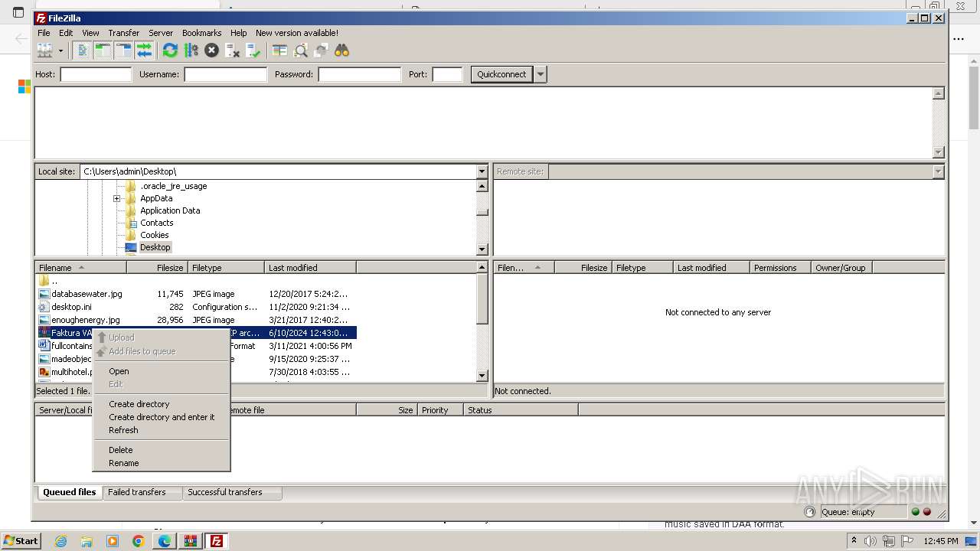This screenshot has height=551, width=980.
Task: Cancel current operation icon
Action: click(x=211, y=51)
